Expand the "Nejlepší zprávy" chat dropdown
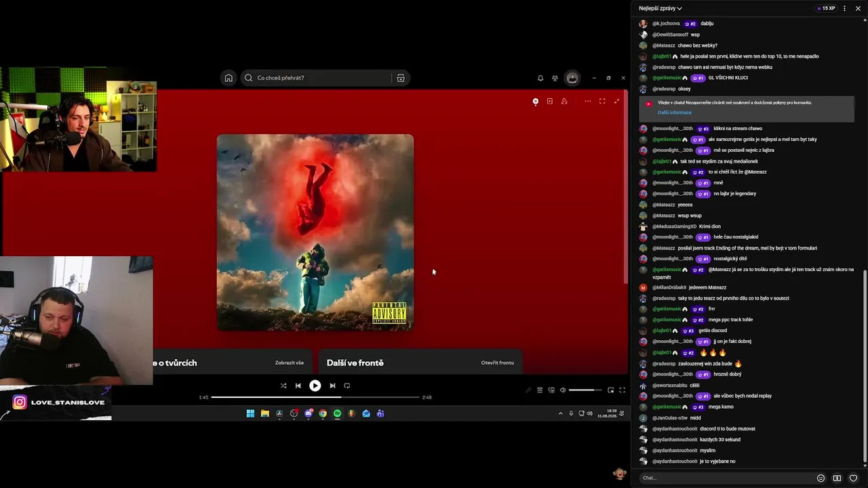The width and height of the screenshot is (868, 488). pos(660,8)
